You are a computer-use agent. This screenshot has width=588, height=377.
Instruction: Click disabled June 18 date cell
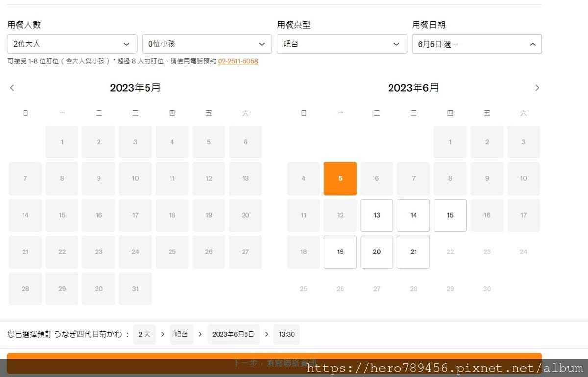(303, 252)
